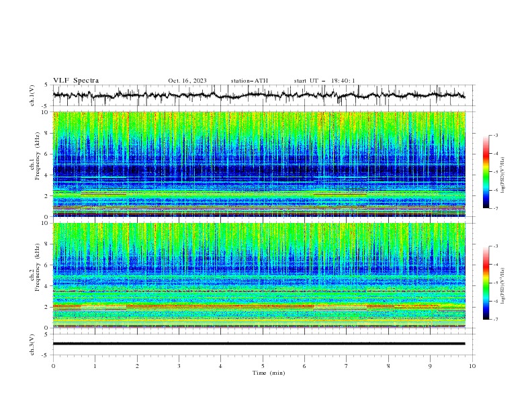
Task: Click the "ch.3(V)" axis label
Action: click(x=32, y=345)
